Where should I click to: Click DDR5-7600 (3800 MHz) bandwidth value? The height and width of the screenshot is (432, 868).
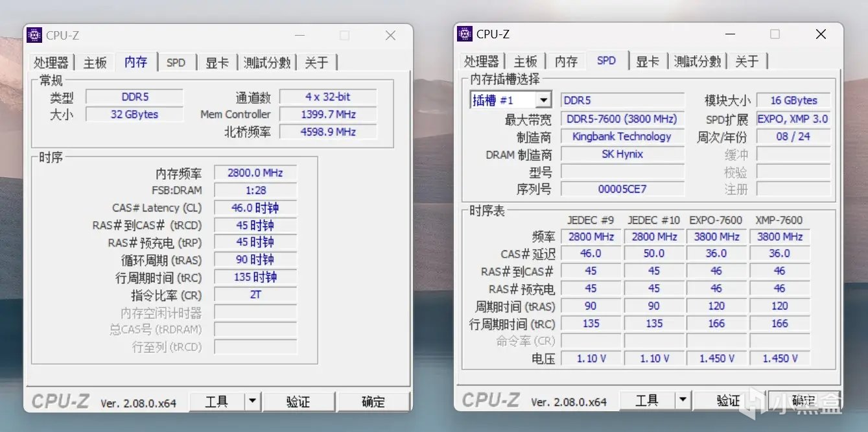tap(622, 119)
